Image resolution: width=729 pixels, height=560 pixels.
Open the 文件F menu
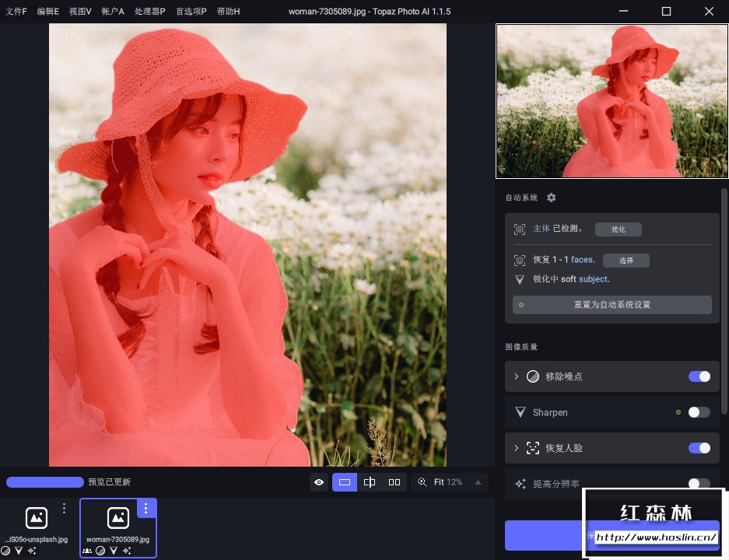coord(16,11)
